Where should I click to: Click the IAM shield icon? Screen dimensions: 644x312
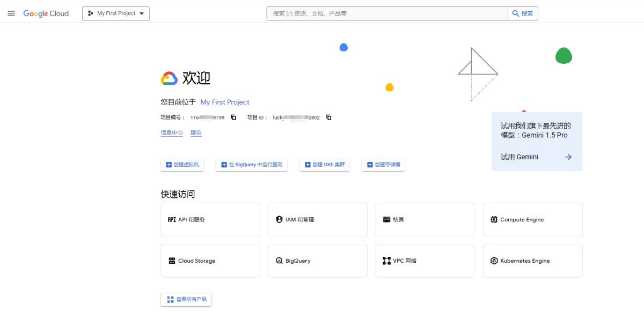click(x=279, y=220)
